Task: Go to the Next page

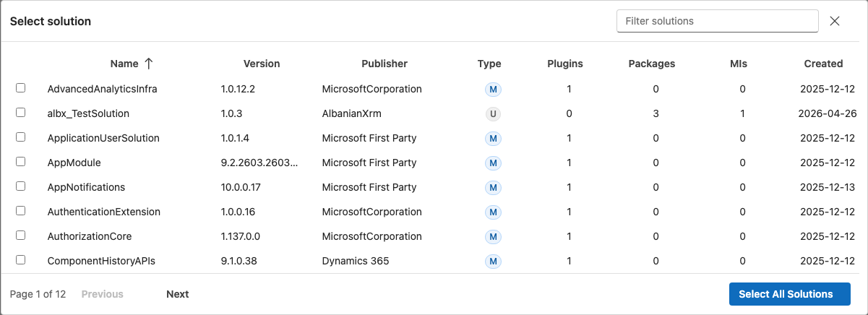Action: 178,294
